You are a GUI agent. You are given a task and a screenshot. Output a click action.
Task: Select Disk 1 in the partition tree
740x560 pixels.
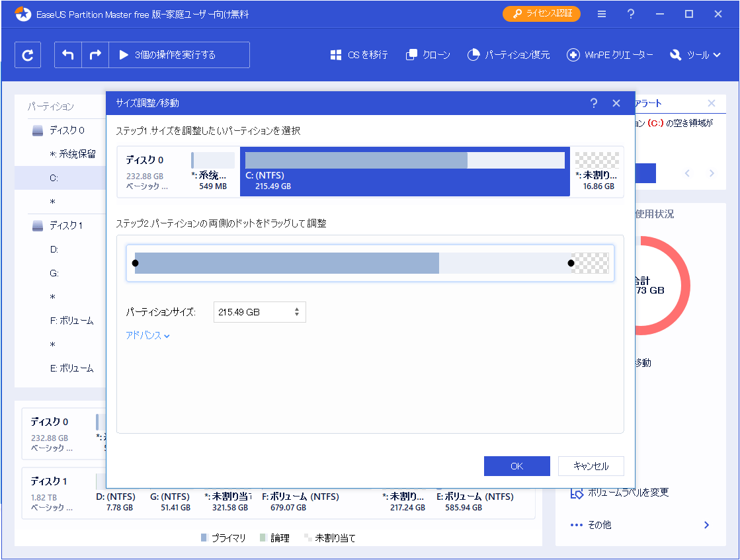point(60,225)
